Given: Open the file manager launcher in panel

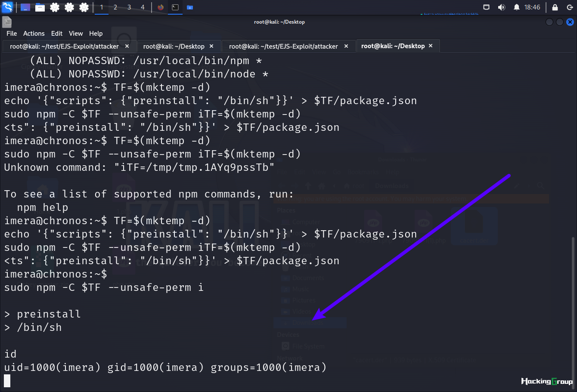Looking at the screenshot, I should (x=40, y=7).
